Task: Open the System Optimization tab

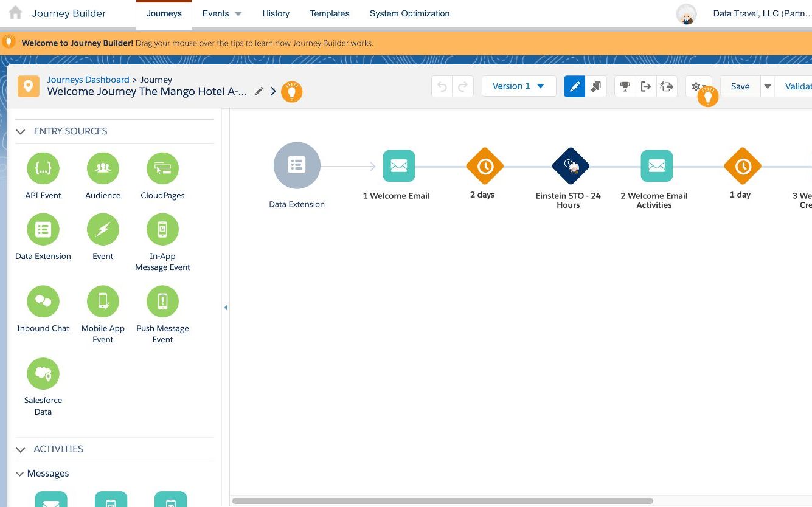Action: 410,13
